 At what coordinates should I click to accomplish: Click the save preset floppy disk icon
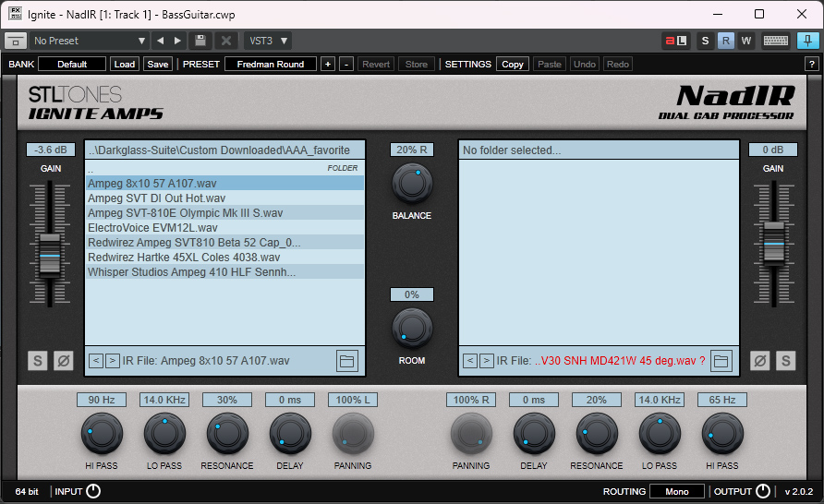[200, 41]
